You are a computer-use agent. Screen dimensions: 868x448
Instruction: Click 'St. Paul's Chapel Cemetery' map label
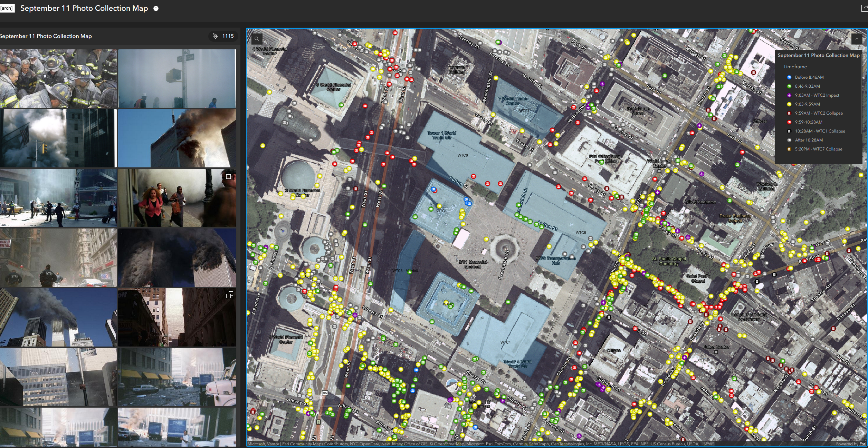[669, 261]
